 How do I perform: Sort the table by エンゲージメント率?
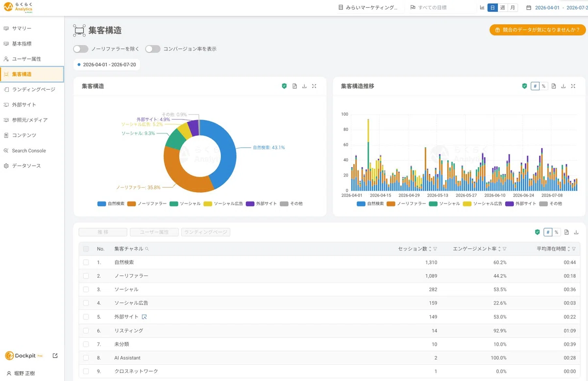pyautogui.click(x=500, y=249)
